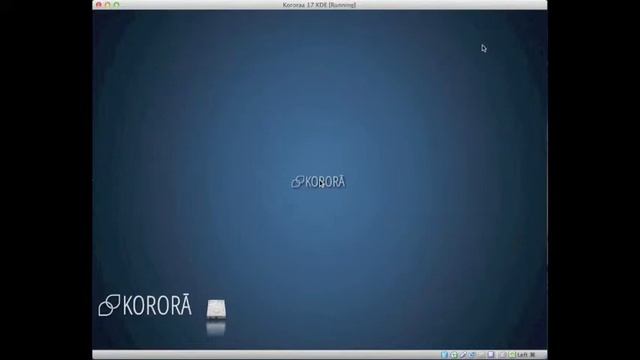This screenshot has width=640, height=360.
Task: Click the Kororaa 17 KDE [Running] window title
Action: (319, 5)
